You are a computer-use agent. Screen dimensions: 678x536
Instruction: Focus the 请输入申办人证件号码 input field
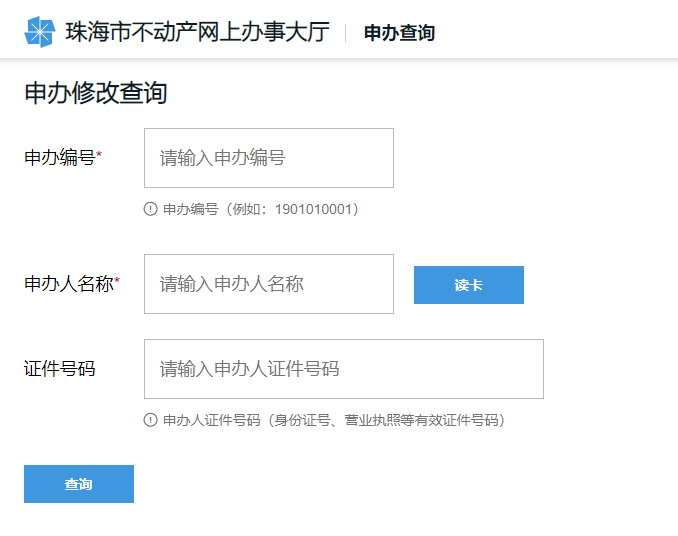[x=343, y=369]
